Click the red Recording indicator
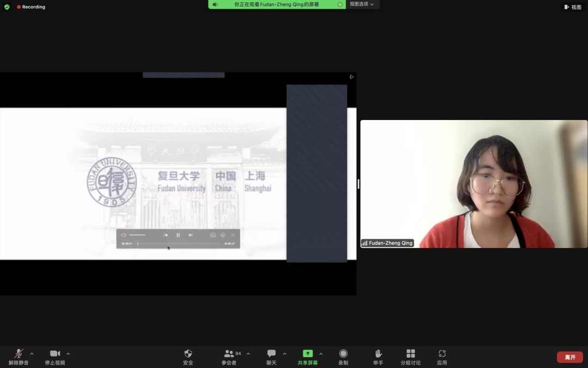Viewport: 588px width, 368px height. point(30,7)
